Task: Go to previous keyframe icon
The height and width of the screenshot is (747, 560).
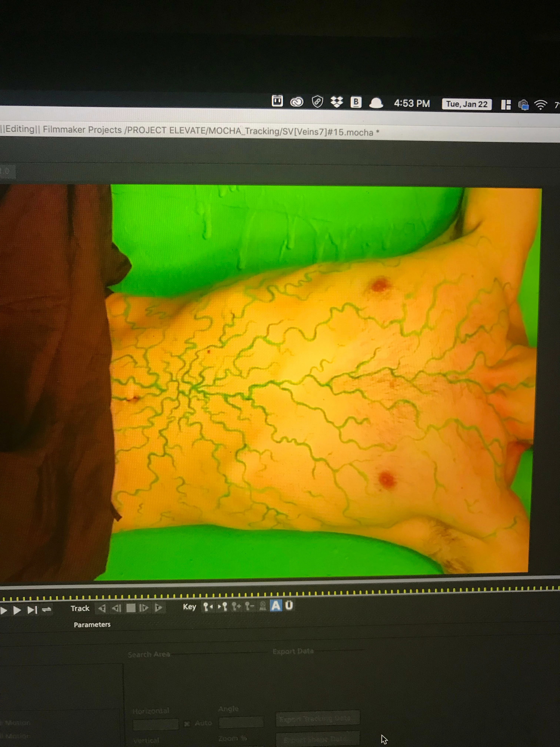Action: (x=208, y=607)
